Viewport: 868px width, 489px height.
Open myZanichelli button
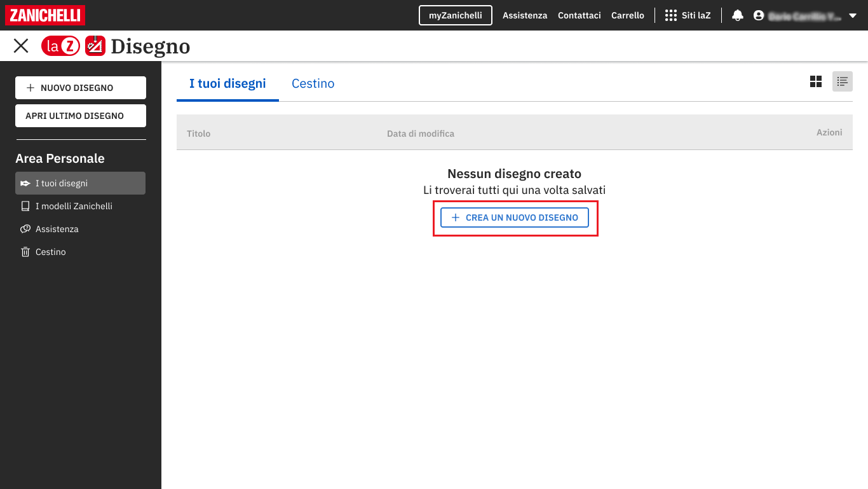(x=456, y=15)
